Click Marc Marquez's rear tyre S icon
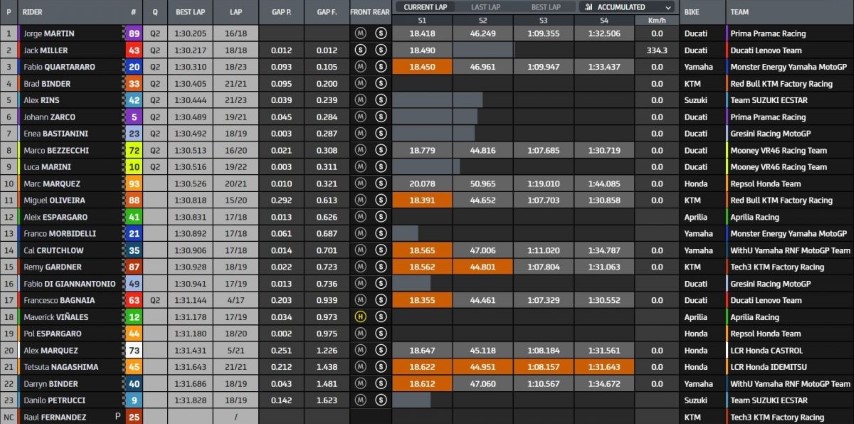 point(381,184)
